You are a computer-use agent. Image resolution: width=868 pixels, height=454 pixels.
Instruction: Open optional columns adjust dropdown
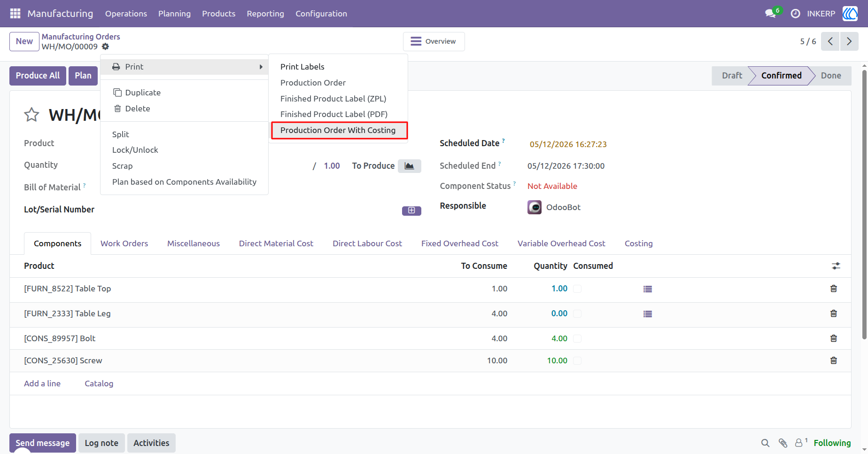pos(836,266)
